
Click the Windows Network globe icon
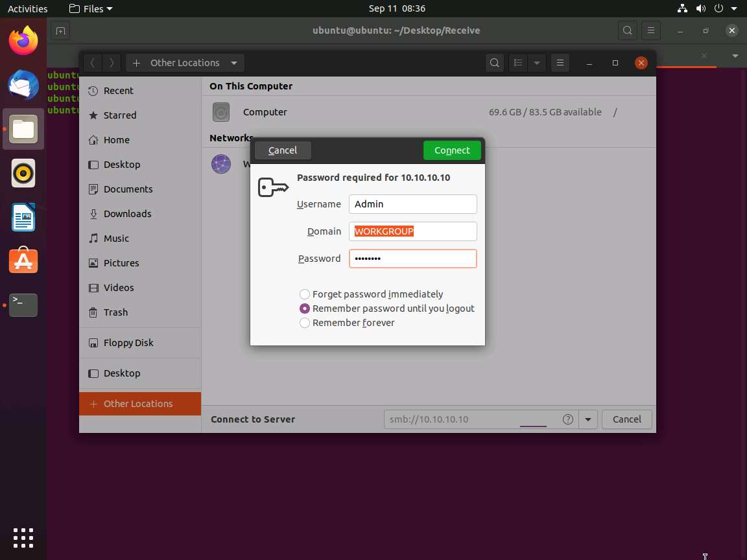(221, 164)
